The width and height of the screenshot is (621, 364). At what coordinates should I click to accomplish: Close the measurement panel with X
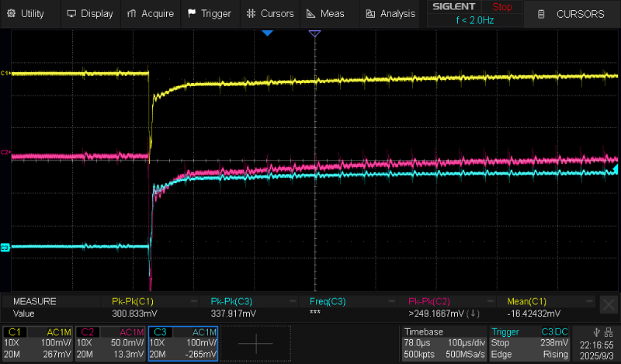click(609, 303)
